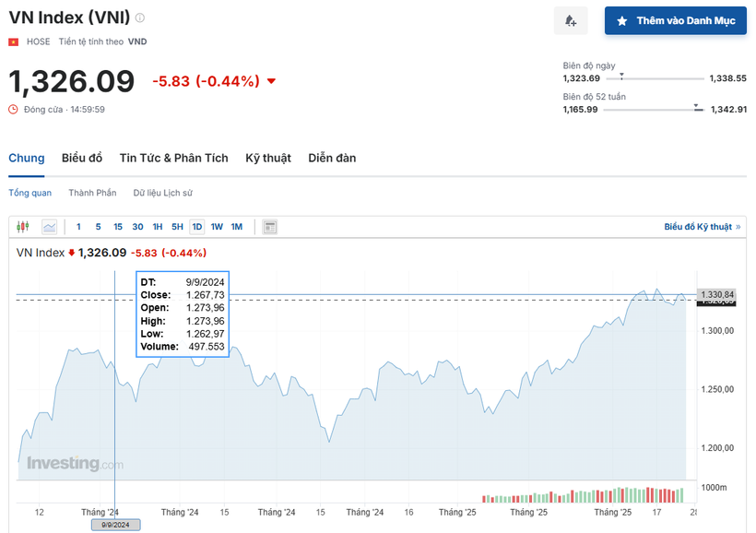Toggle the 1D timeframe on the chart
Viewport: 756px width, 533px height.
pos(195,226)
